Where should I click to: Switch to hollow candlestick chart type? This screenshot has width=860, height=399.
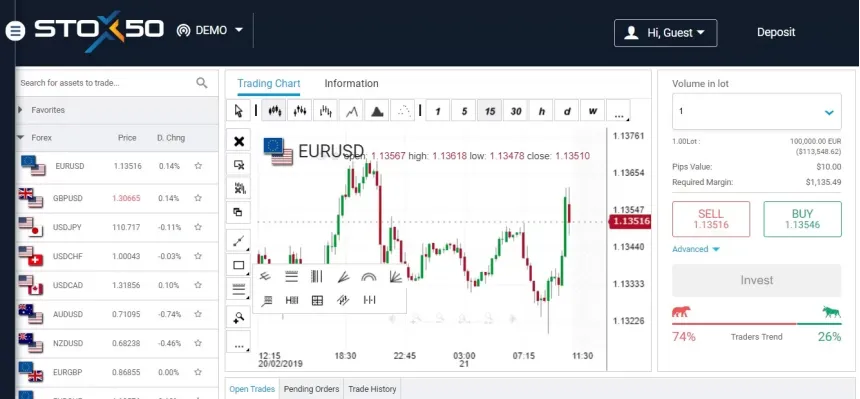[x=299, y=111]
